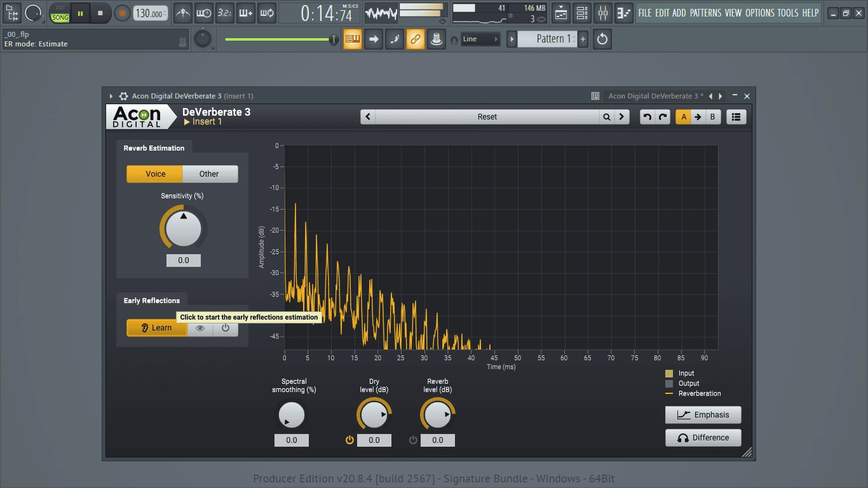
Task: Select previous preset arrow in plugin title bar
Action: [711, 96]
